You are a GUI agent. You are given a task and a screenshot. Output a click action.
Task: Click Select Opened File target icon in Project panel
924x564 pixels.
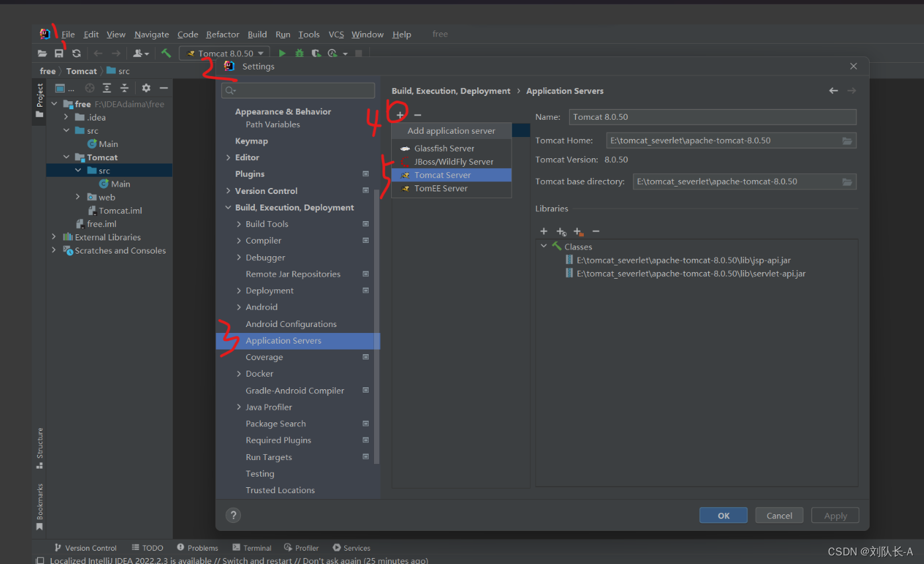(x=89, y=88)
